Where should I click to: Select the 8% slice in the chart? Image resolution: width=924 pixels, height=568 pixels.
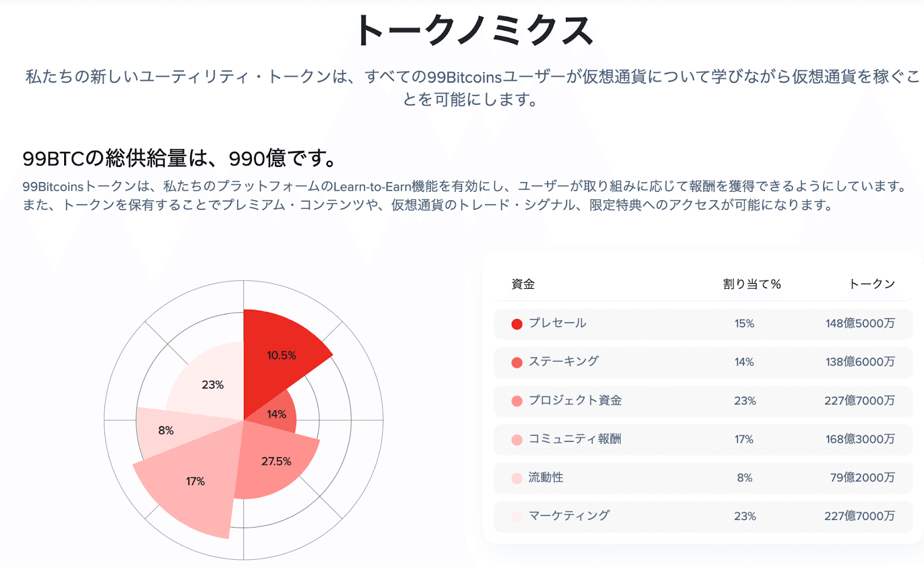tap(163, 430)
